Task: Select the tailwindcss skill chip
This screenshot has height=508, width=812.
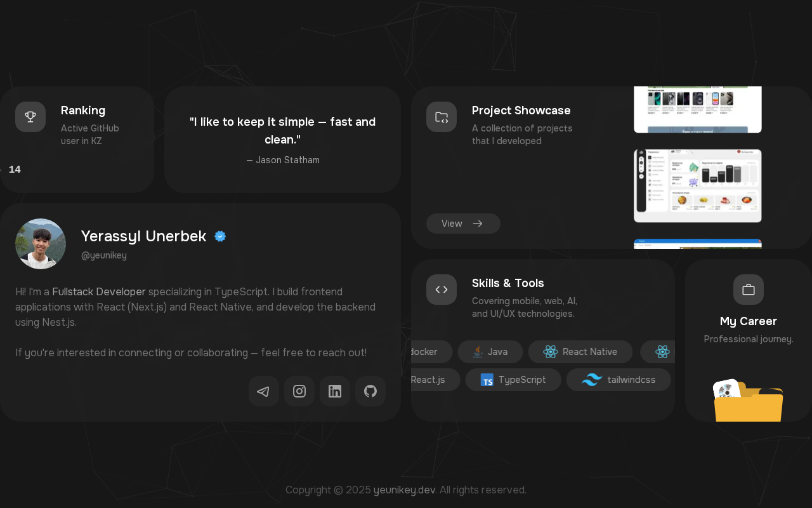Action: [619, 380]
